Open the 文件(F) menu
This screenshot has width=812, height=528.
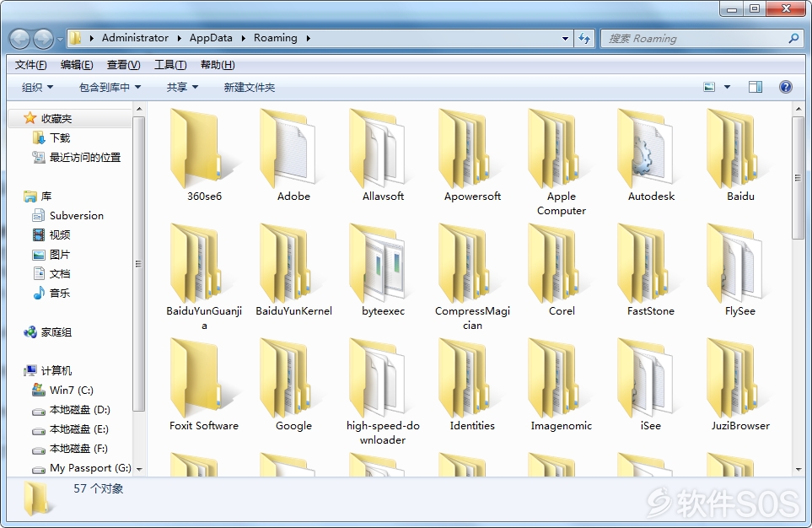(x=30, y=65)
